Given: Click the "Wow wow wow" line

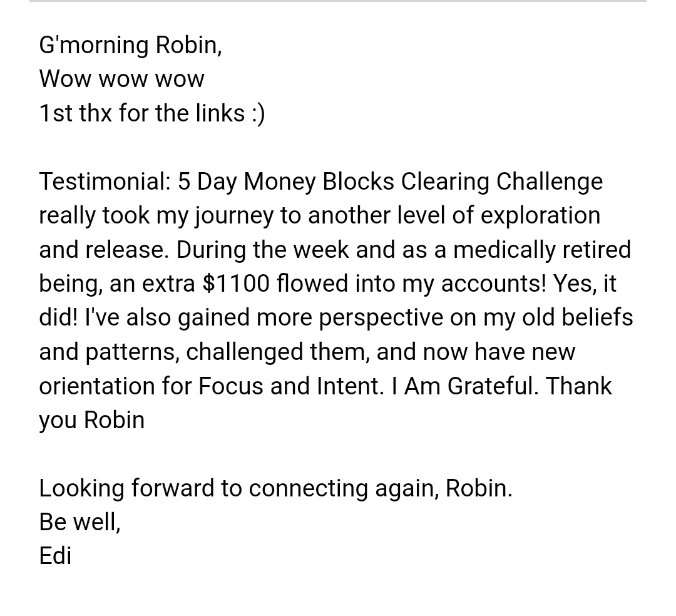Looking at the screenshot, I should click(x=121, y=80).
